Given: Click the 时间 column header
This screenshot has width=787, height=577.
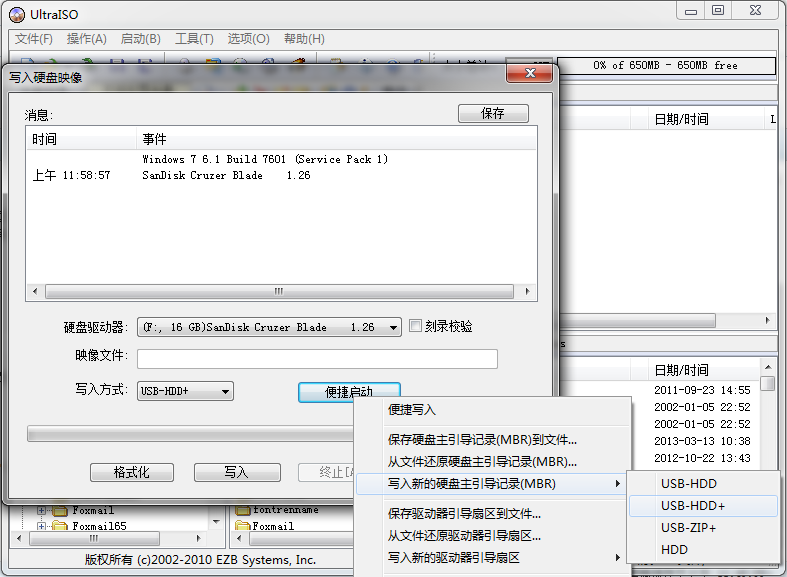Looking at the screenshot, I should click(x=81, y=139).
